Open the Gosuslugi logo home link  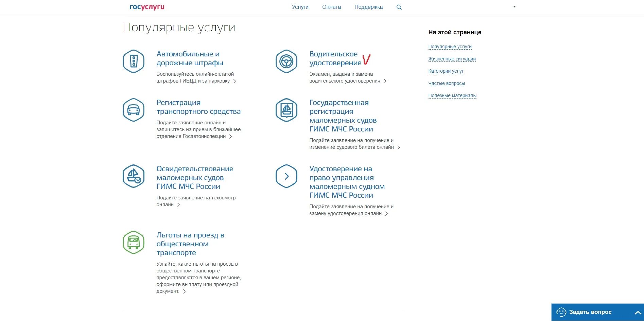click(147, 7)
